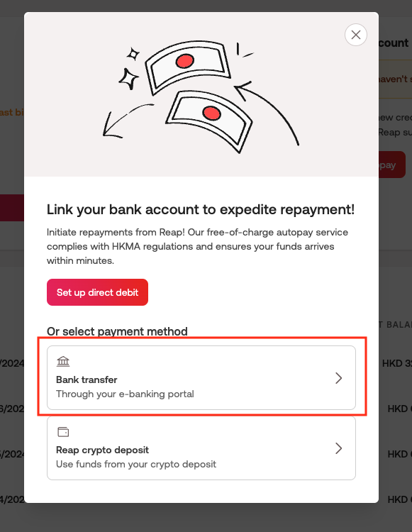This screenshot has width=412, height=532.
Task: Set up direct debit
Action: tap(97, 292)
